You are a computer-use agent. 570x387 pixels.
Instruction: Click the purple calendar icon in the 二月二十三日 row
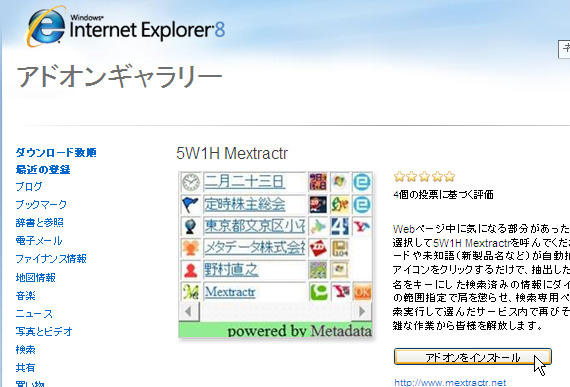tap(318, 182)
